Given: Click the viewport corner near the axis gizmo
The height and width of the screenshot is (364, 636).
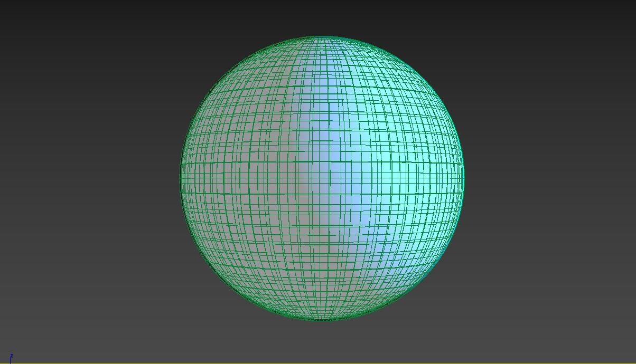Looking at the screenshot, I should 16,348.
